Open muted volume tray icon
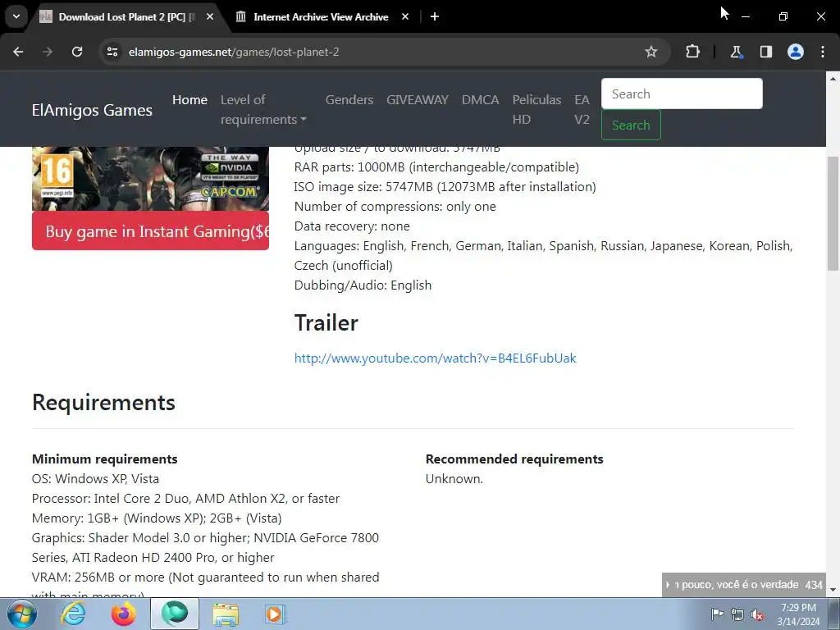Image resolution: width=840 pixels, height=630 pixels. [757, 614]
